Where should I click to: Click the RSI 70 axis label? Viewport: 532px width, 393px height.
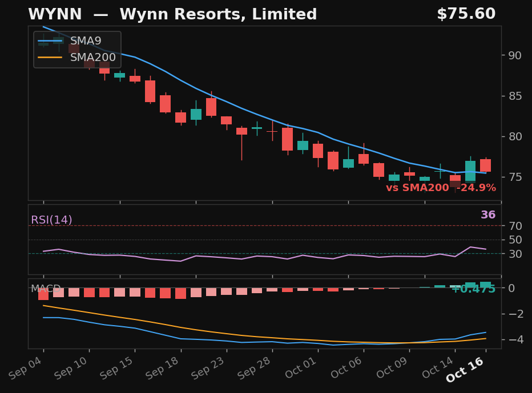[x=515, y=225]
